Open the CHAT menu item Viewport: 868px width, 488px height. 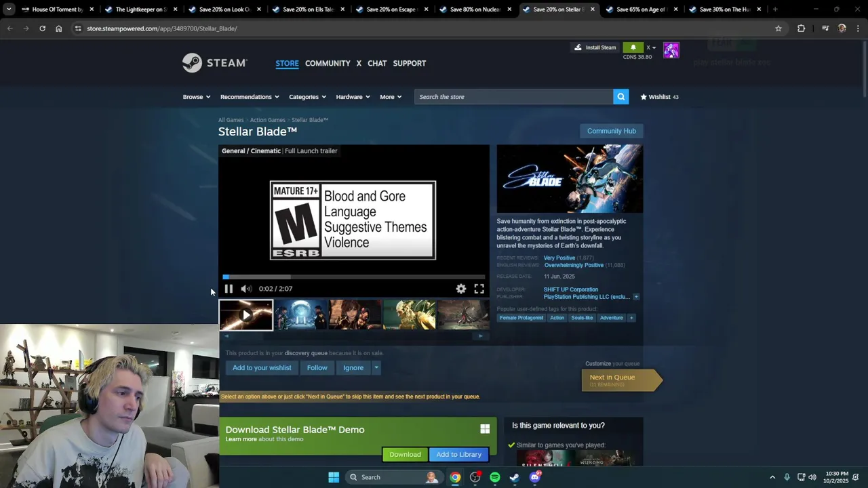pyautogui.click(x=377, y=63)
